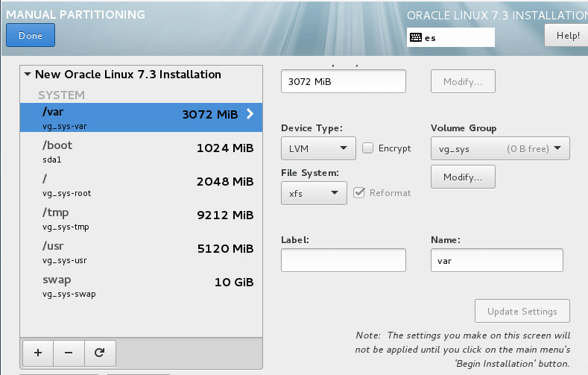588x375 pixels.
Task: Toggle the Reformat checkbox
Action: (359, 193)
